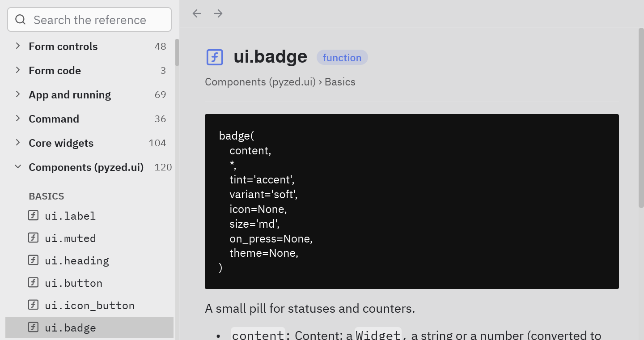Click the Basics breadcrumb link
644x340 pixels.
click(340, 82)
